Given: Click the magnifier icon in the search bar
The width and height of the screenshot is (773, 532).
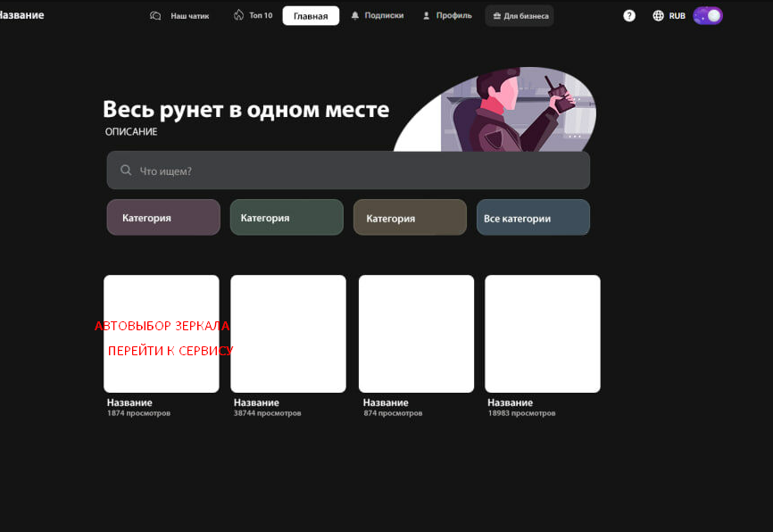Looking at the screenshot, I should click(126, 170).
